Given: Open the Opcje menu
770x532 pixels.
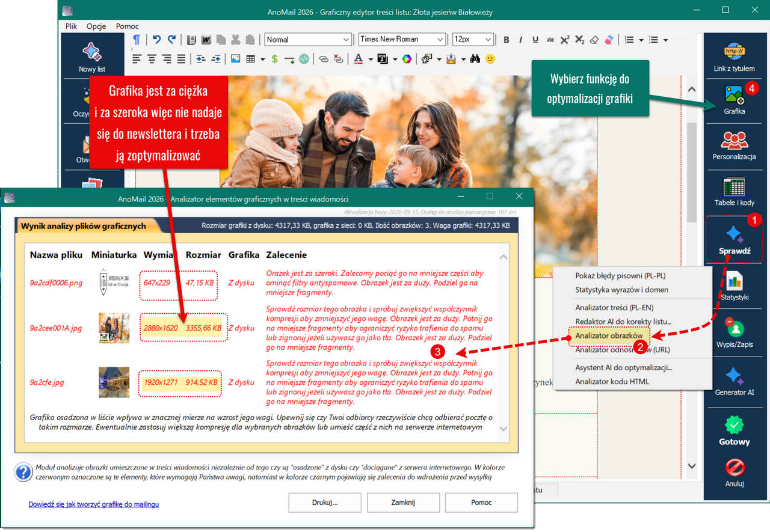Looking at the screenshot, I should tap(96, 26).
